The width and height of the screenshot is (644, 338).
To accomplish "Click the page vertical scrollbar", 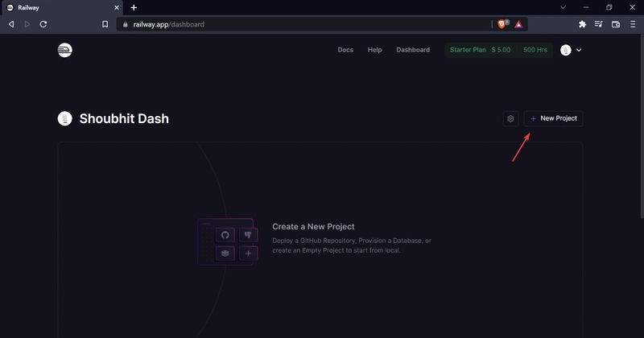I will 641,127.
